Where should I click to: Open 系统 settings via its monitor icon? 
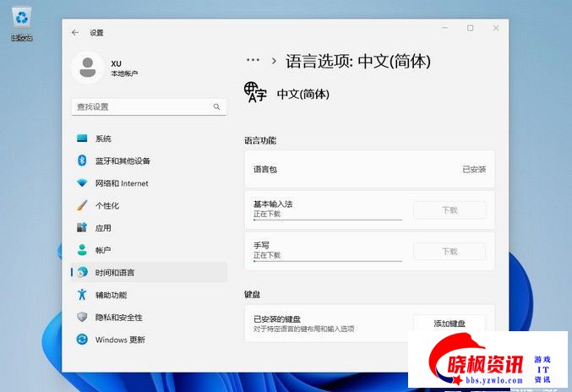(x=82, y=139)
